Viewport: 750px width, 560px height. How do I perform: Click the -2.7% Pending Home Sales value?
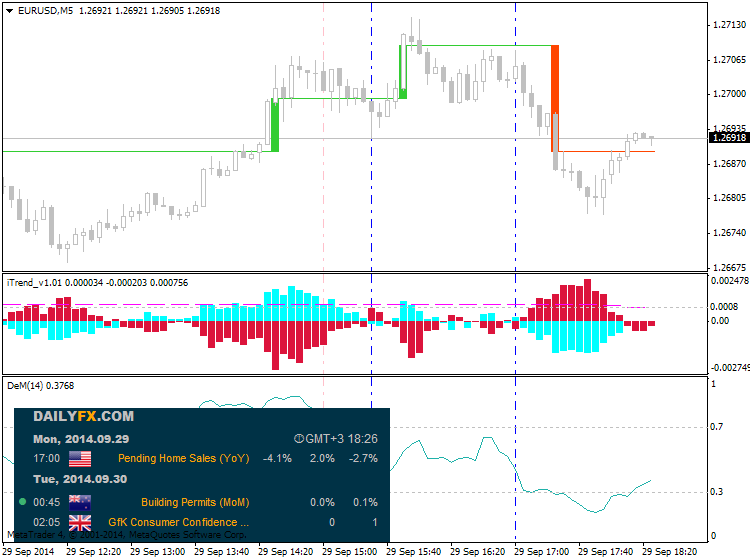pos(364,458)
